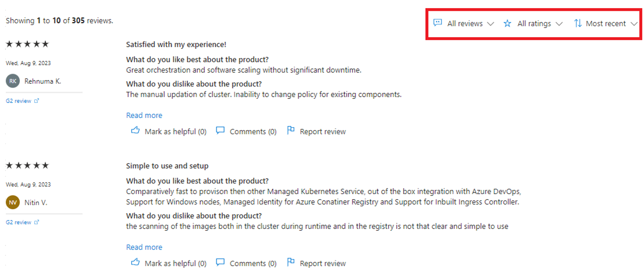
Task: Click report flag icon on Rehnuma's review
Action: [x=291, y=131]
